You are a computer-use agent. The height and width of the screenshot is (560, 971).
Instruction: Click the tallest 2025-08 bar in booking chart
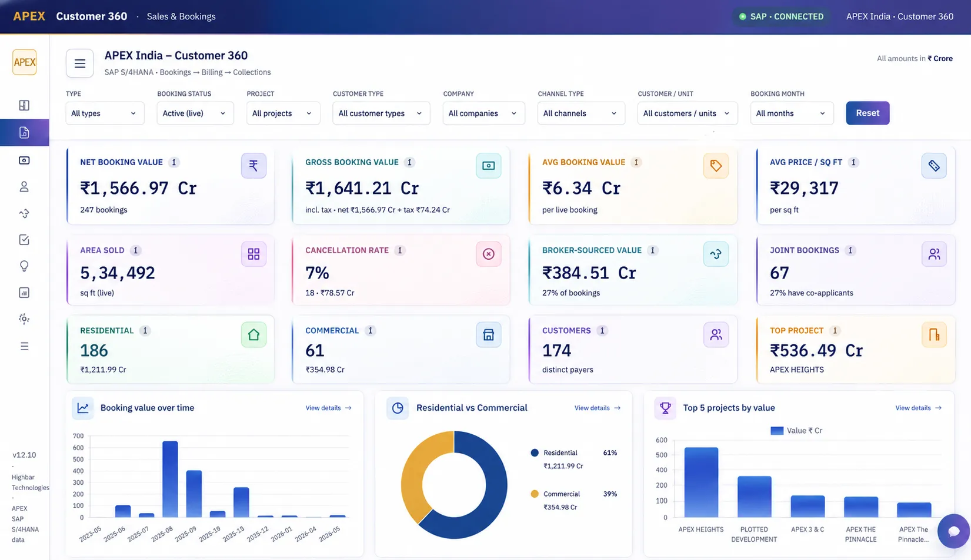pos(170,479)
